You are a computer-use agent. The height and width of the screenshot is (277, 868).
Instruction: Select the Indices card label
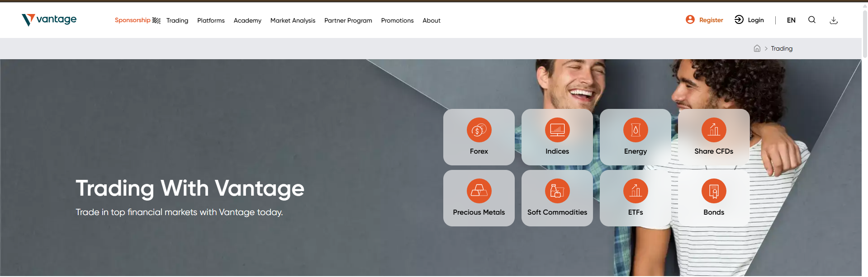[557, 151]
